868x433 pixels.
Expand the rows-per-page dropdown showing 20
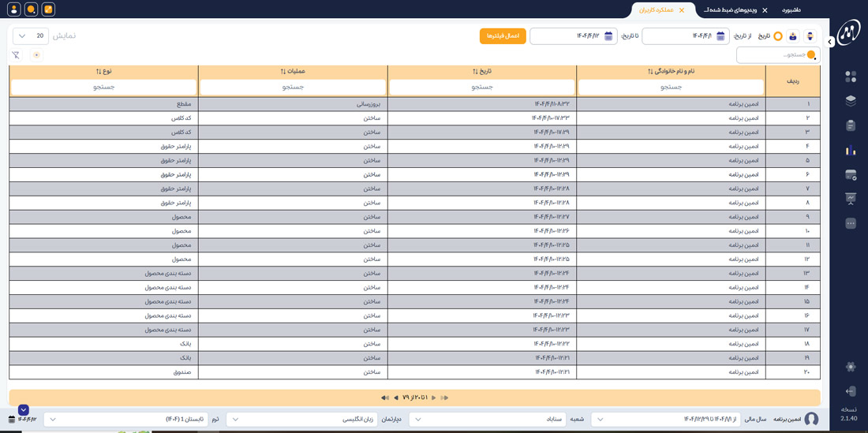click(31, 36)
